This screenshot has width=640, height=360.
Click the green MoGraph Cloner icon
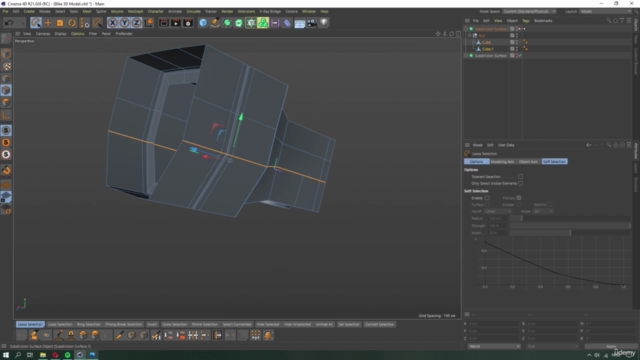click(263, 23)
